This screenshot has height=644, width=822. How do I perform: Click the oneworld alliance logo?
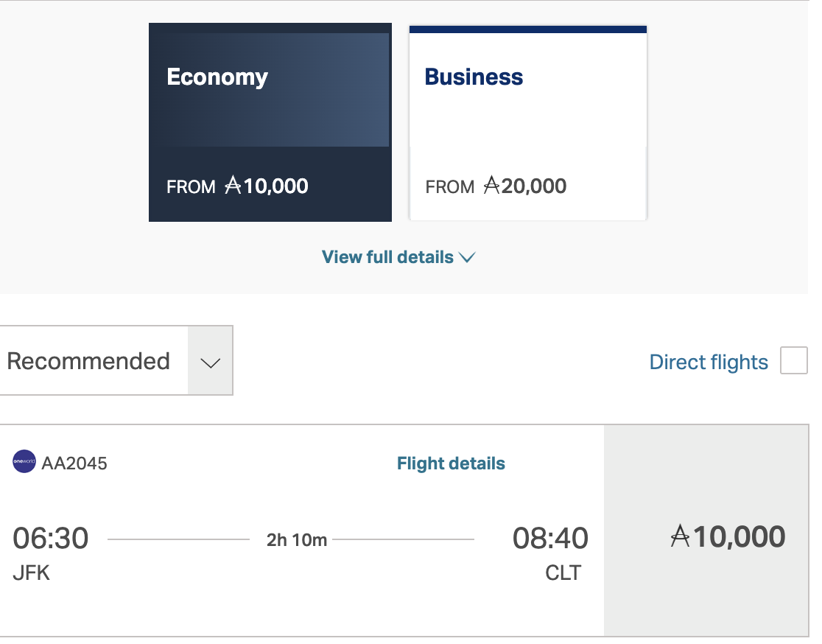coord(24,463)
